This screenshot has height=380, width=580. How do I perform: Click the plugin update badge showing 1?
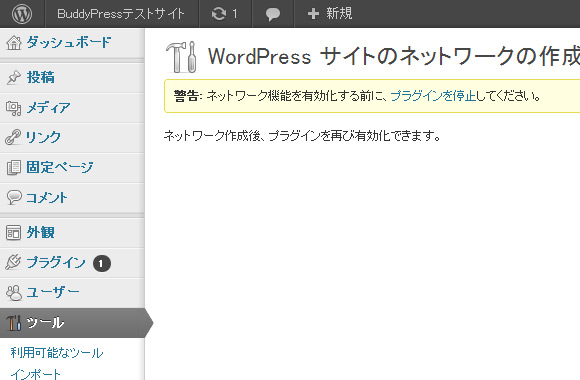coord(102,263)
